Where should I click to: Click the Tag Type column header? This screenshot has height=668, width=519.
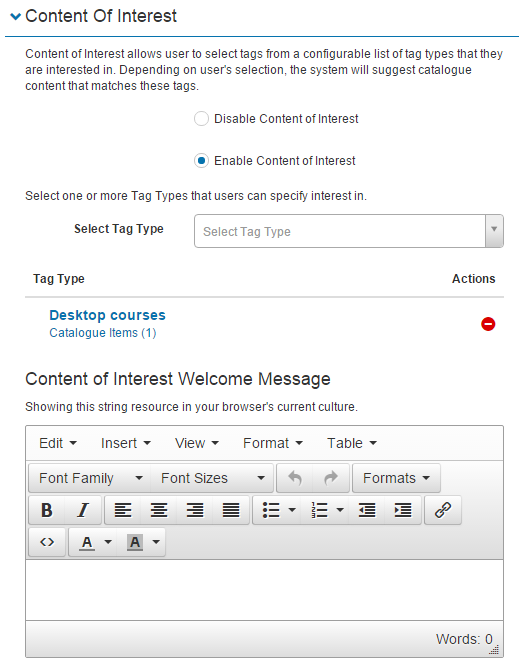59,279
